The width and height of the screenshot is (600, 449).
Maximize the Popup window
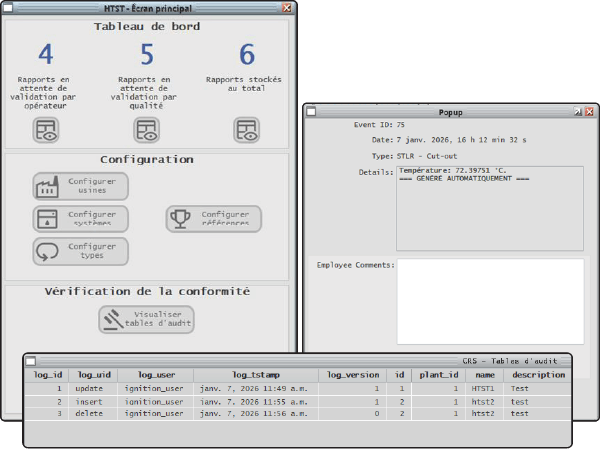tap(578, 112)
